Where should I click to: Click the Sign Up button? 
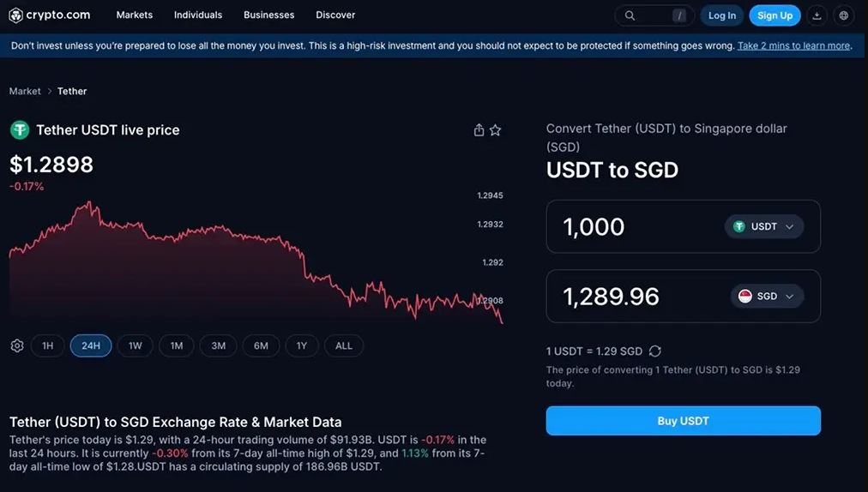point(775,15)
